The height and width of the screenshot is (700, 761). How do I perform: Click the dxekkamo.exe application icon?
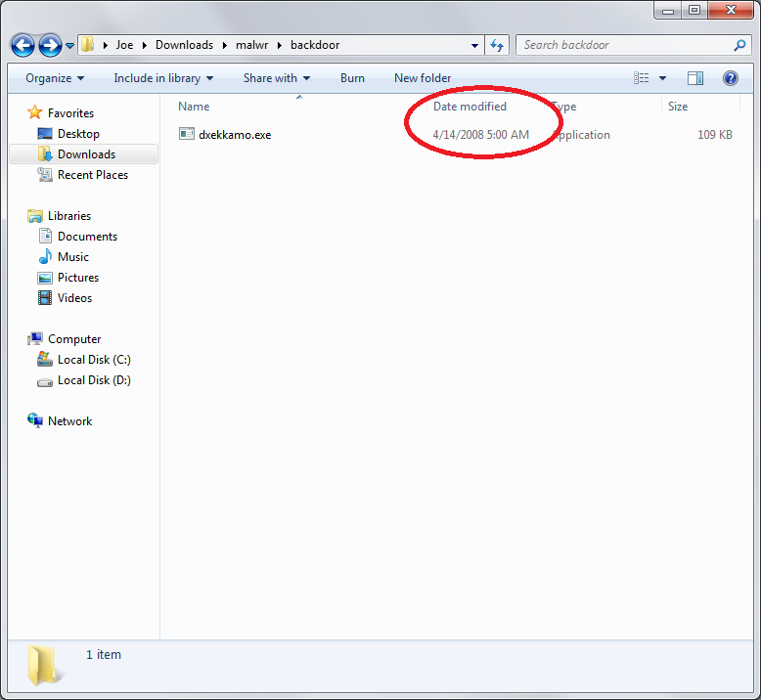187,133
